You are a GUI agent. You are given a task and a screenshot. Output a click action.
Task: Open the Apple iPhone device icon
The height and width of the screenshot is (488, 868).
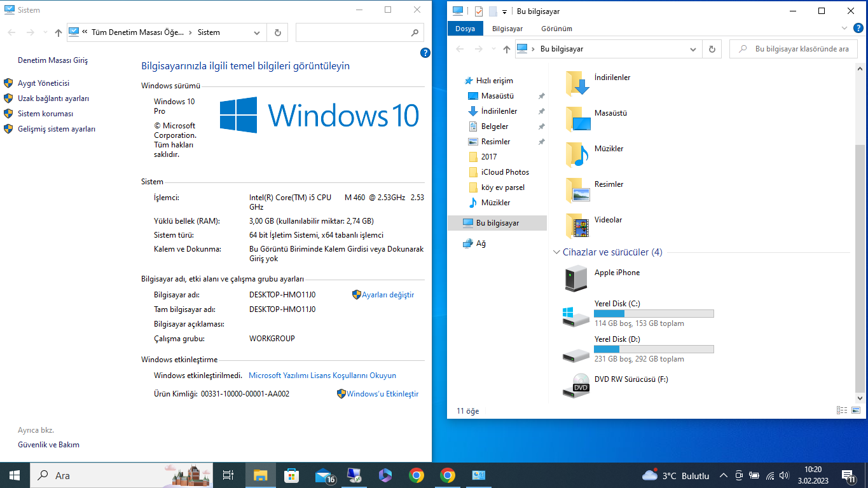coord(577,278)
